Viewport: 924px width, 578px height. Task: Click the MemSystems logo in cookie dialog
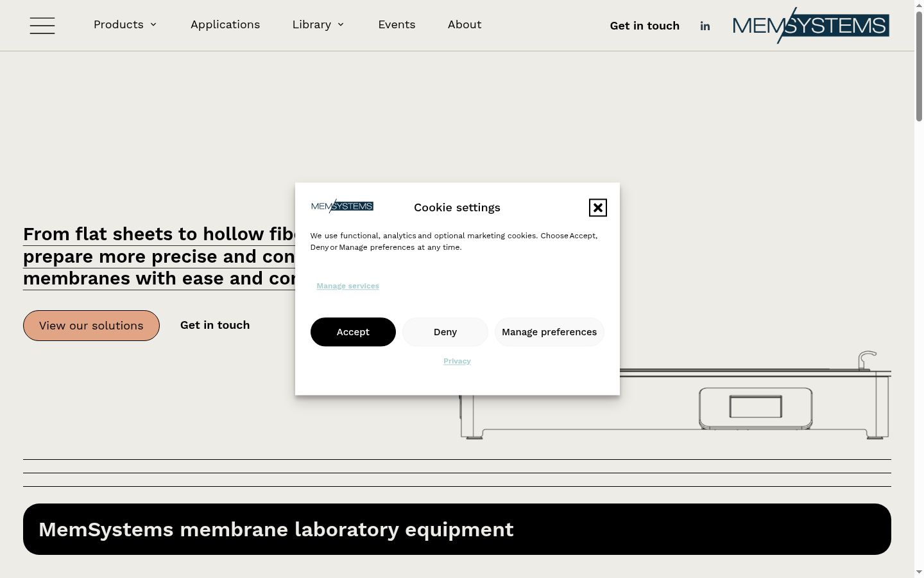(x=342, y=206)
